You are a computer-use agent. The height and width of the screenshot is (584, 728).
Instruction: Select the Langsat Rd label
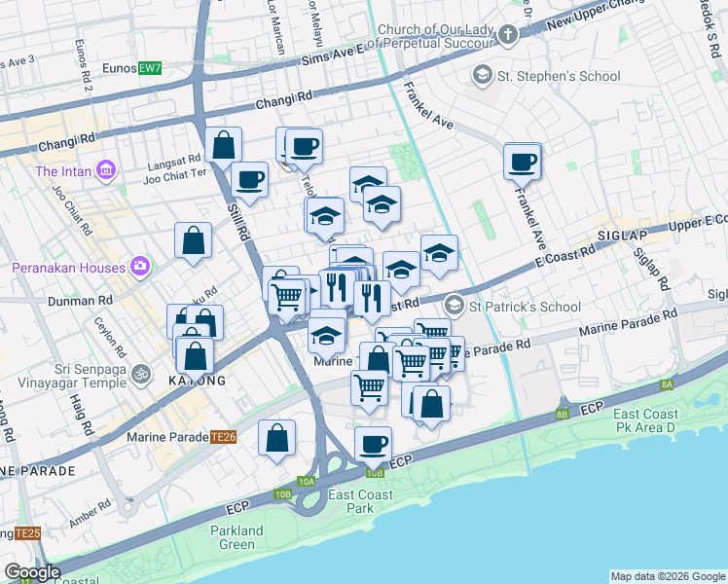(x=174, y=163)
